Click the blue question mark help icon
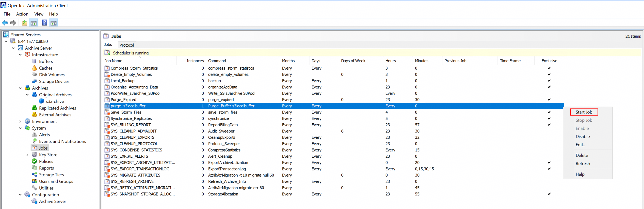 point(45,23)
